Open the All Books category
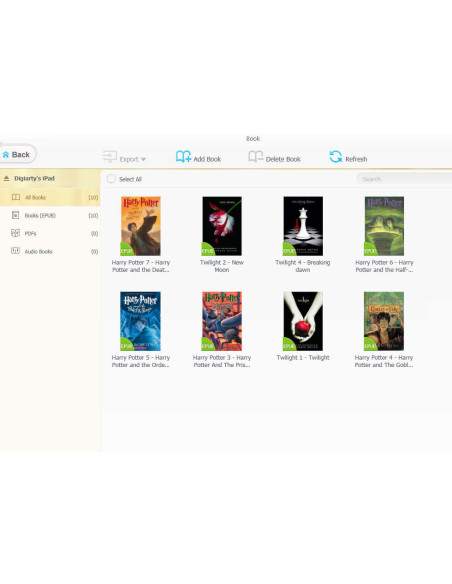The image size is (452, 584). point(50,197)
